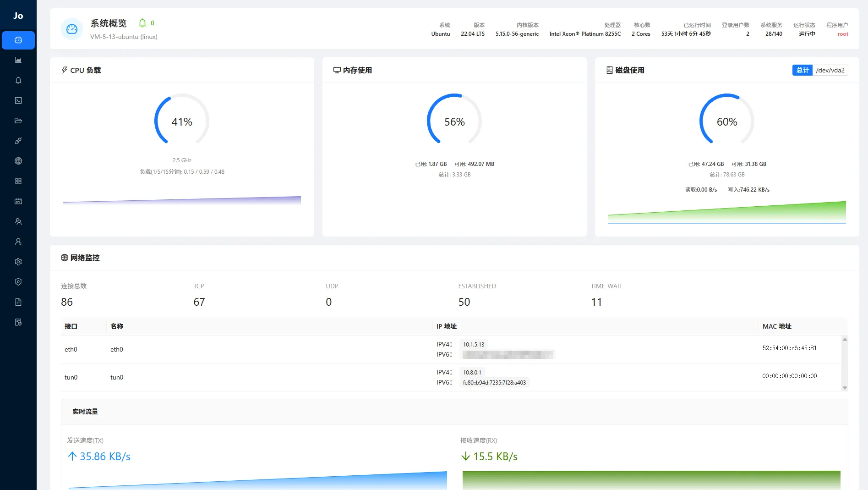Screen dimensions: 868x490
Task: Open the globe network sidebar icon
Action: (18, 161)
